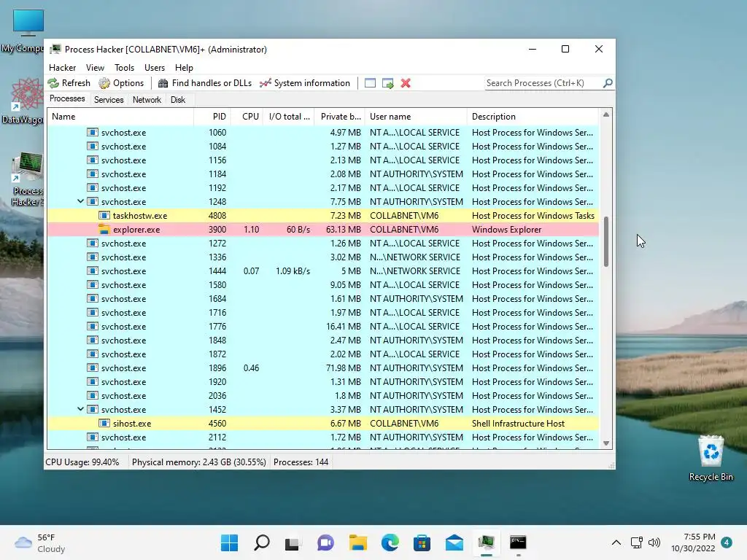
Task: Click icon of svchost.exe PID 1896
Action: [93, 368]
